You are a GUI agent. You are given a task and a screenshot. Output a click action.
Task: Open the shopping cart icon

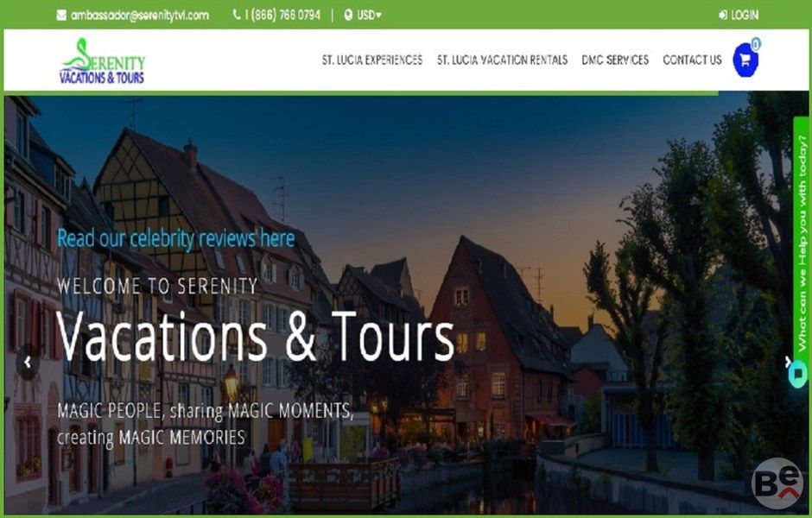[745, 60]
